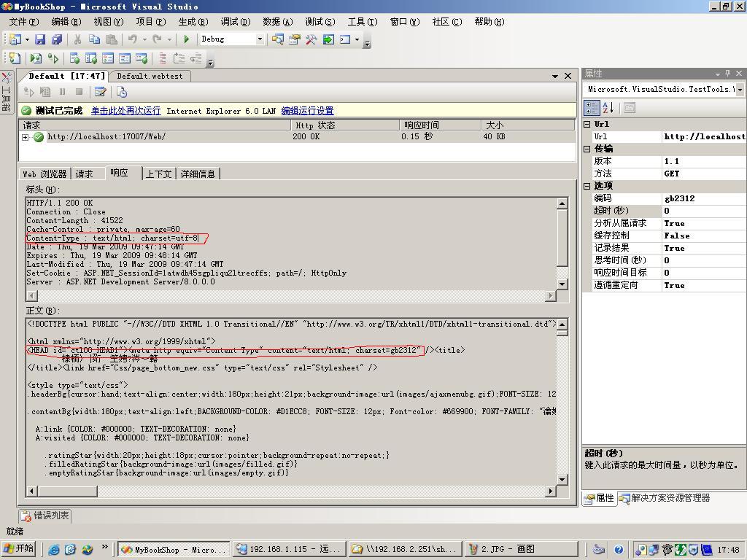Sort properties alphabetically with A-Z icon
Image resolution: width=747 pixels, height=560 pixels.
pyautogui.click(x=608, y=108)
